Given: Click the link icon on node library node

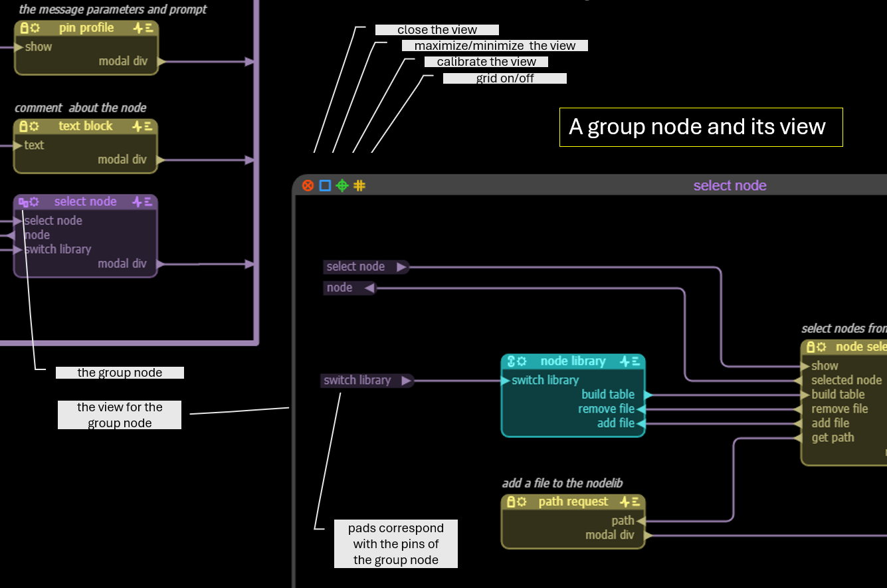Looking at the screenshot, I should (x=512, y=361).
